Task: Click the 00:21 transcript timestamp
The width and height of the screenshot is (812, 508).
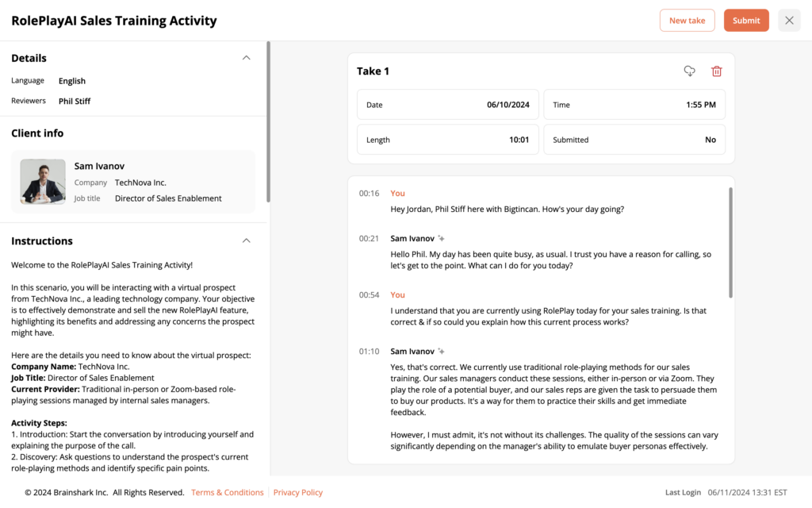Action: click(x=370, y=238)
